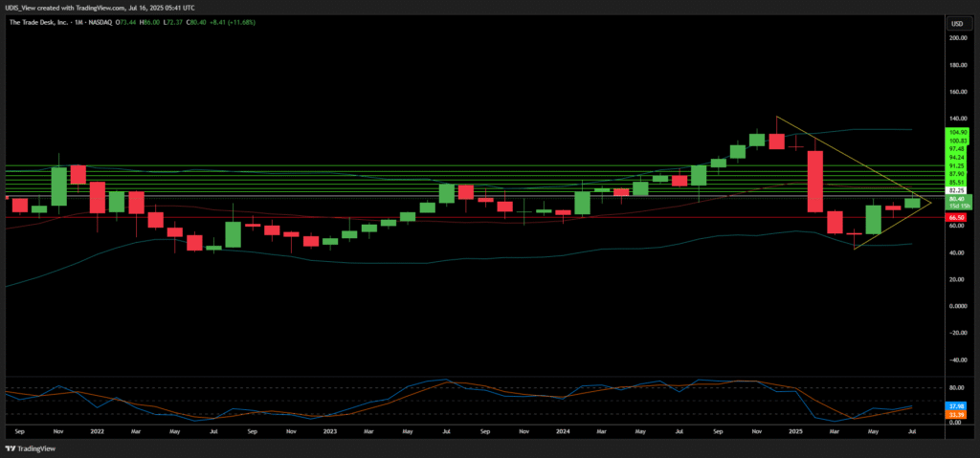
Task: Click the 0.00 mark on main price scale
Action: click(956, 306)
